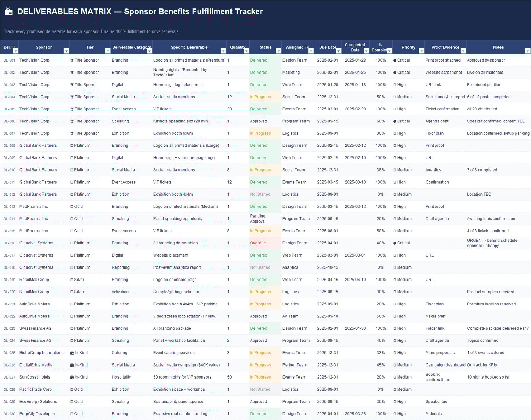Click the Critical priority dot in row DL-016
The width and height of the screenshot is (531, 420).
point(395,243)
